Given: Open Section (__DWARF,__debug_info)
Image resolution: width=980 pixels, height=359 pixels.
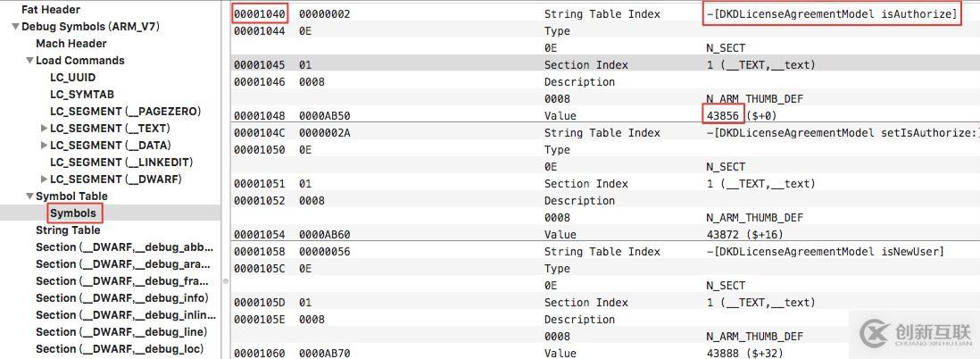Looking at the screenshot, I should pos(122,298).
